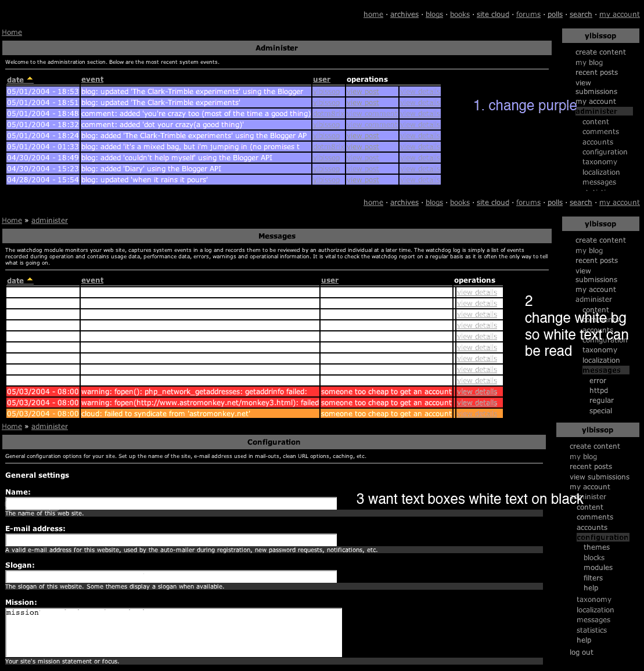This screenshot has height=671, width=644.
Task: Open 'view post' for the 05/01/2004 - 18:24 event
Action: [x=363, y=136]
